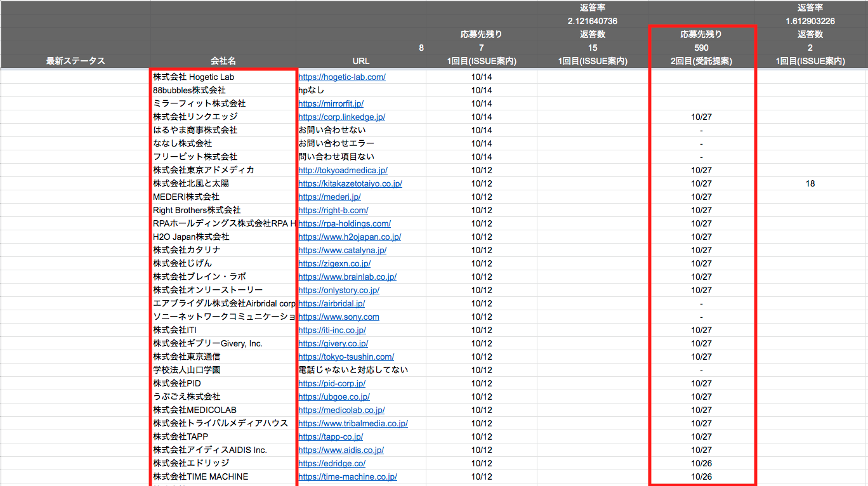The width and height of the screenshot is (868, 486).
Task: Click the 10/26 date in TIME MACHINE row
Action: [x=701, y=476]
